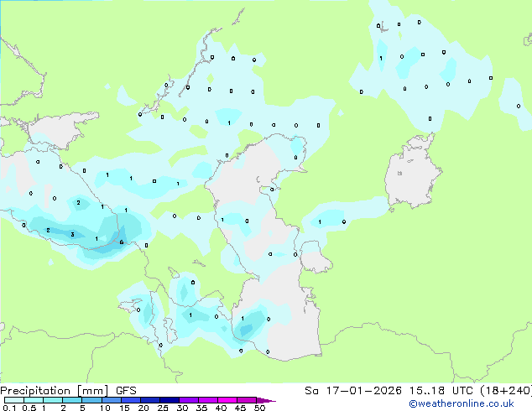Select the 35–40 mm violet legend swatch

[x=207, y=400]
